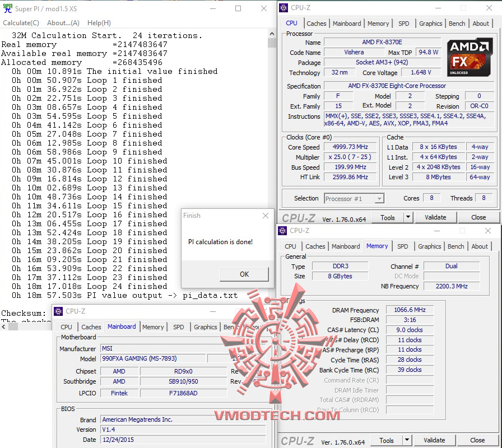Click Validate in top CPU-Z window

435,218
